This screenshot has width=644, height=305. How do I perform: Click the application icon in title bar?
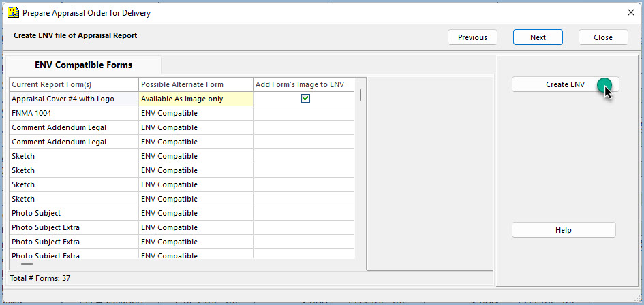[x=14, y=12]
